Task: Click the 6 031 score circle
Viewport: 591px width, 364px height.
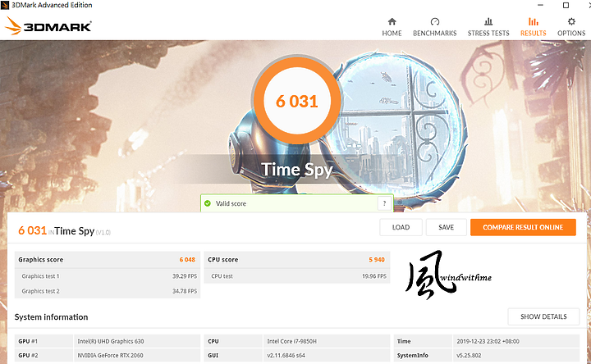Action: [x=297, y=101]
